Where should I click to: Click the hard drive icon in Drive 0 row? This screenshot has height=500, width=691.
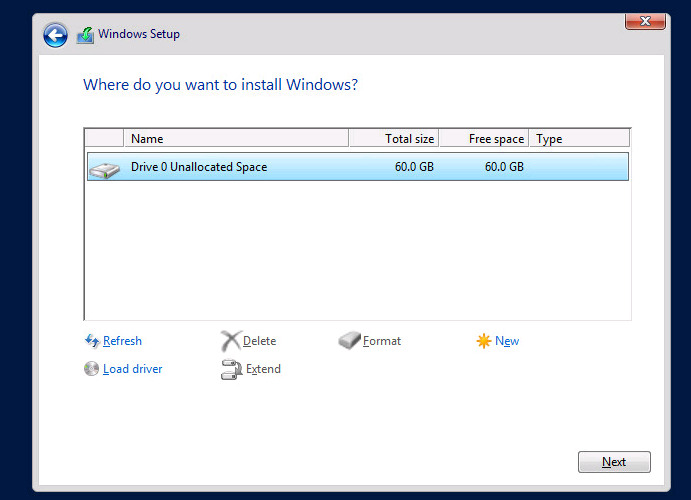click(x=104, y=170)
